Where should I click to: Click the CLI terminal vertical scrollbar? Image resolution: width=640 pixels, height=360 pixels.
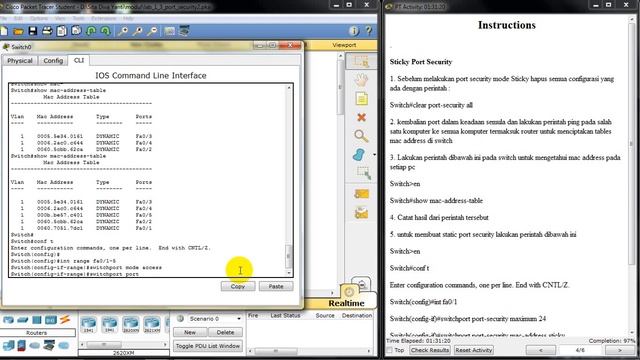(x=289, y=180)
